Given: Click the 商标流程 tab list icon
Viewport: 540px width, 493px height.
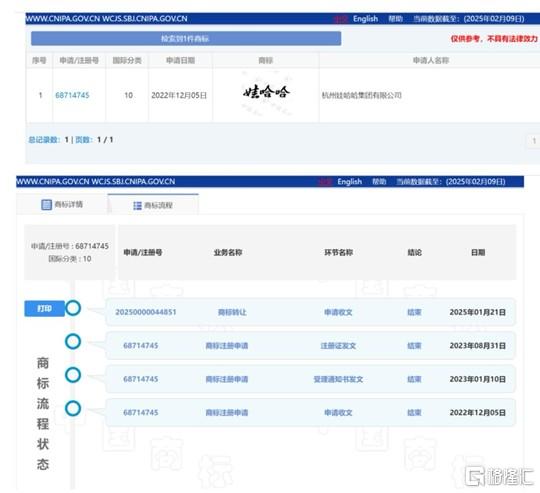Looking at the screenshot, I should (137, 206).
